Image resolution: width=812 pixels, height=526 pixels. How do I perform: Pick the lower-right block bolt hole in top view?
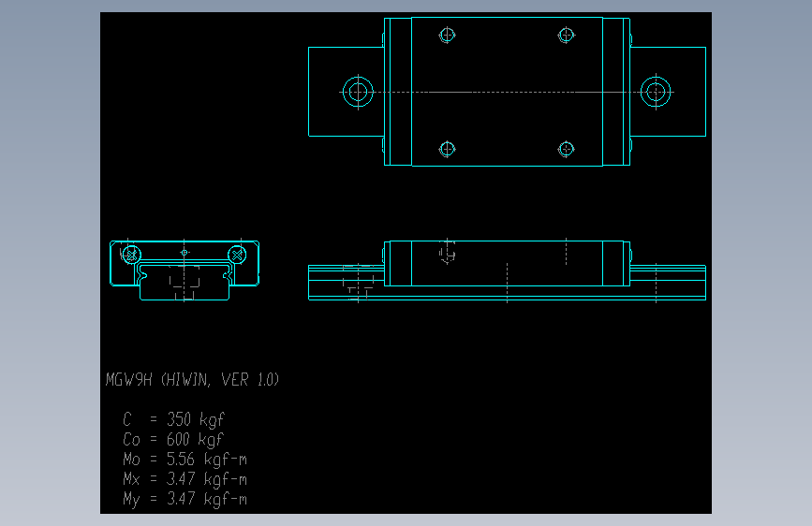(566, 149)
